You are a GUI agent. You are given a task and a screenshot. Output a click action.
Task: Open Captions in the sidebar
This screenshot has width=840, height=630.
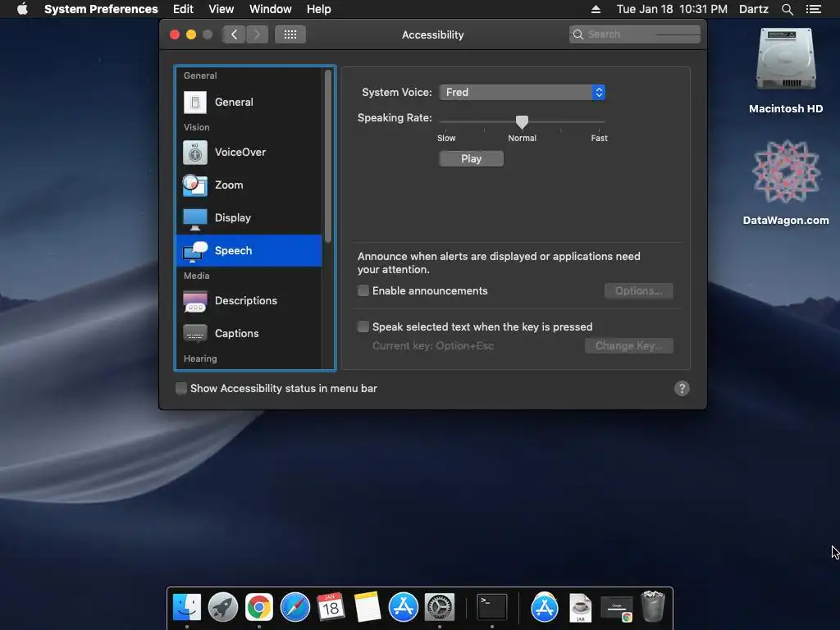(x=249, y=333)
